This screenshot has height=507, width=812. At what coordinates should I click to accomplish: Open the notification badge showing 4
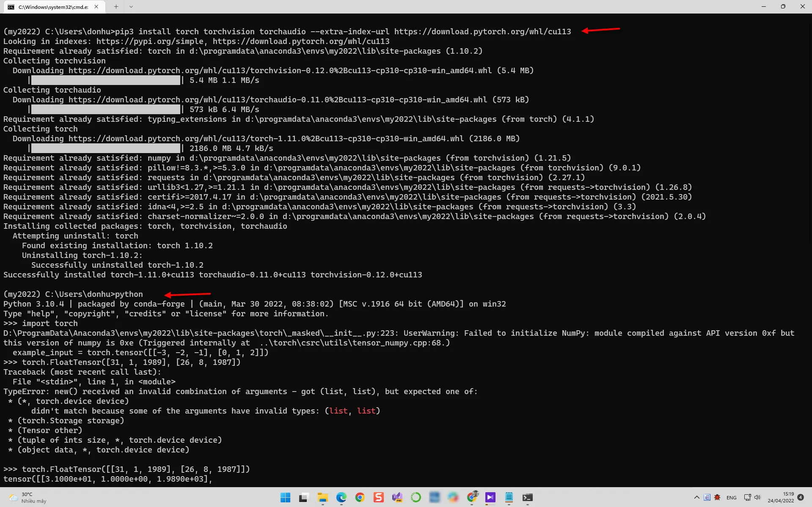click(801, 497)
